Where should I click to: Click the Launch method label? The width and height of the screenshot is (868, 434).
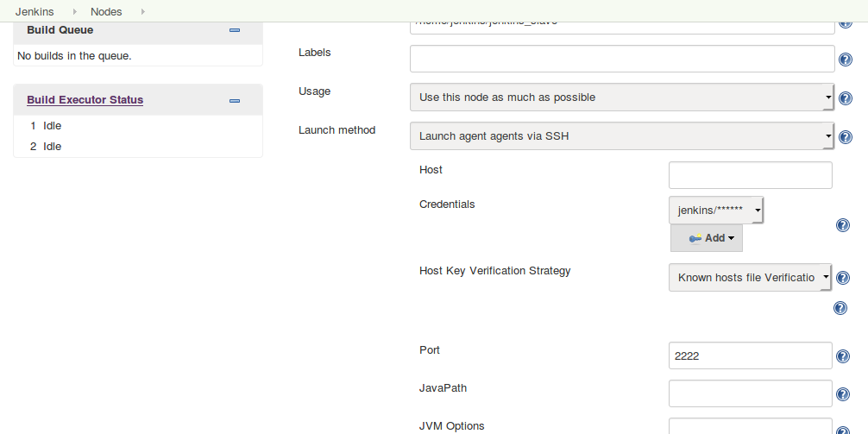coord(337,130)
